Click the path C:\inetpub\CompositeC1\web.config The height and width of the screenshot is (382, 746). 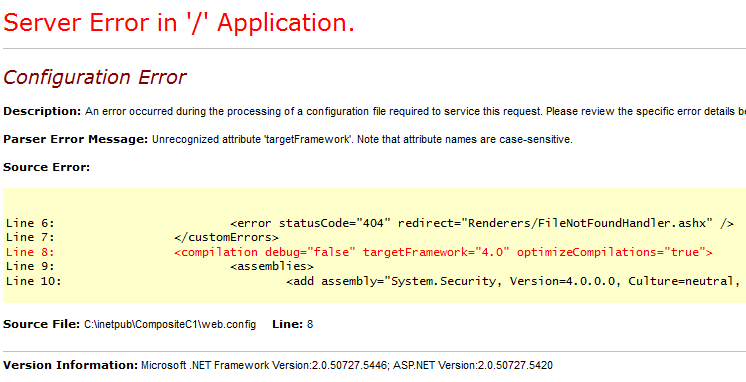pos(170,324)
